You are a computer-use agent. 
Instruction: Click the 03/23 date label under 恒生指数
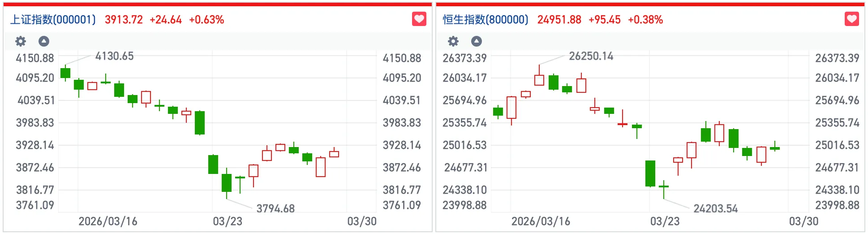tap(665, 221)
